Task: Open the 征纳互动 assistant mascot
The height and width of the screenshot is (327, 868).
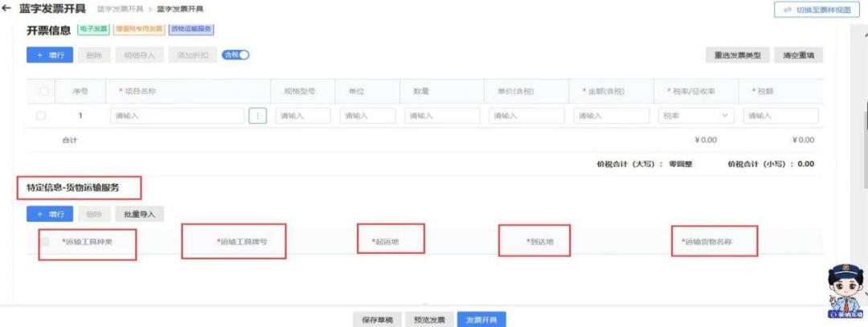Action: 845,292
